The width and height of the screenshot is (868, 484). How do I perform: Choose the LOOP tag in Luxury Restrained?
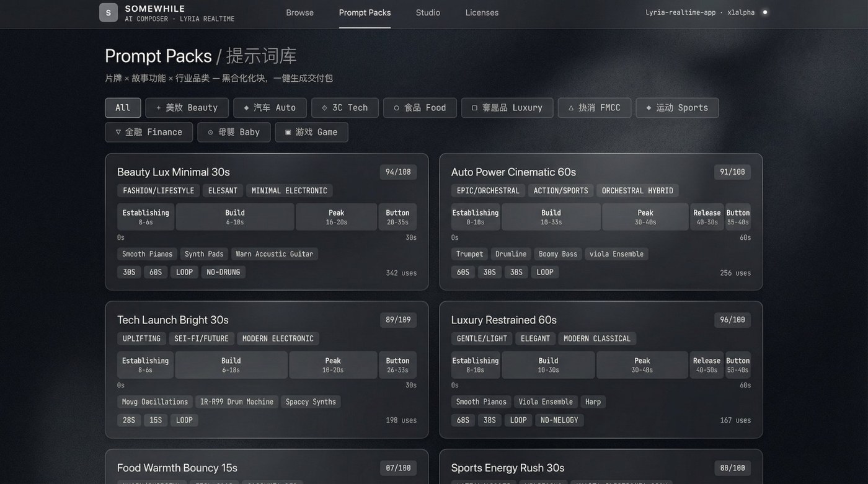click(518, 420)
